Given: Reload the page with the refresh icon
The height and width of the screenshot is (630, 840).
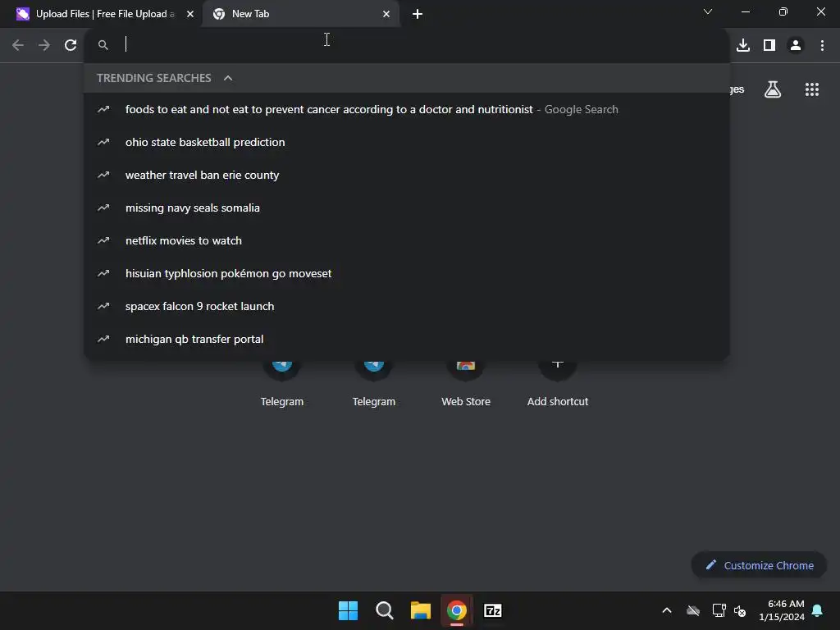Looking at the screenshot, I should 71,45.
